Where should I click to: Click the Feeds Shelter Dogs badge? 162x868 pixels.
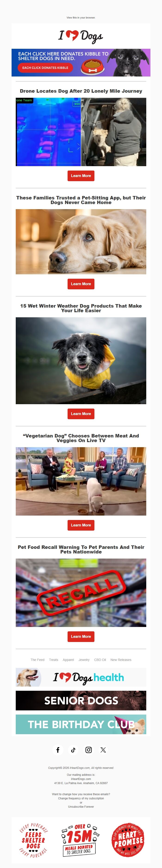point(33,840)
